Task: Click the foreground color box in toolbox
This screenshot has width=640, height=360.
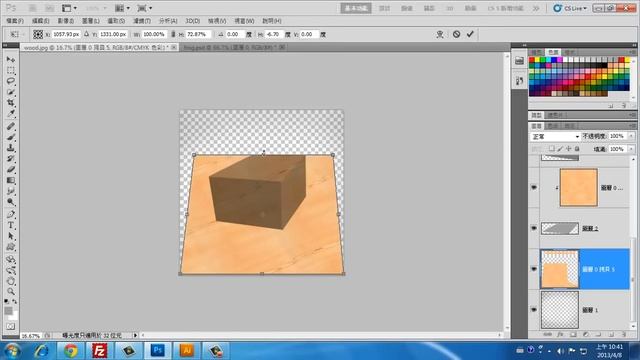Action: tap(9, 311)
